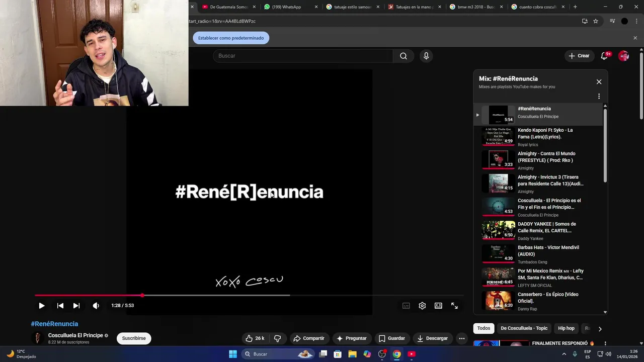Open the Cosculluela El Principe channel name
This screenshot has width=644, height=362.
75,335
